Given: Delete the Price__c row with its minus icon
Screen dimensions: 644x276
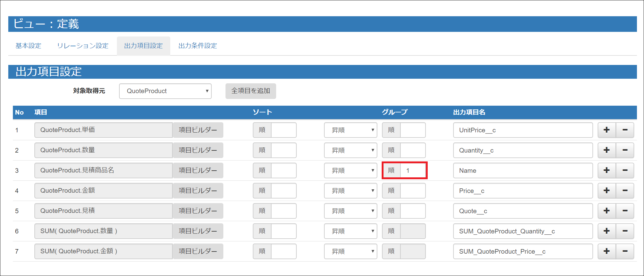Looking at the screenshot, I should 625,191.
